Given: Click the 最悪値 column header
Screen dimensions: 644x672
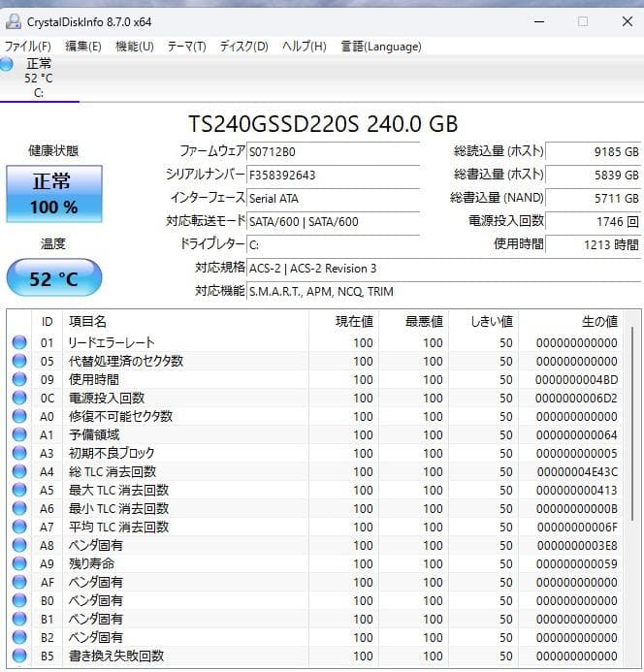Looking at the screenshot, I should click(414, 321).
